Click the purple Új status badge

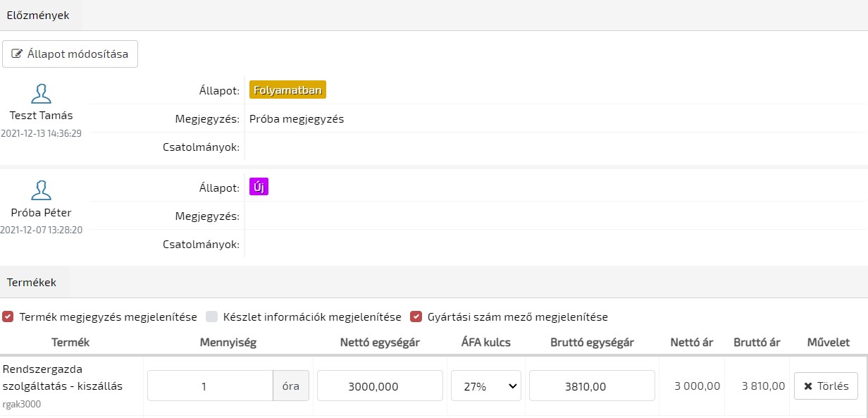point(259,188)
